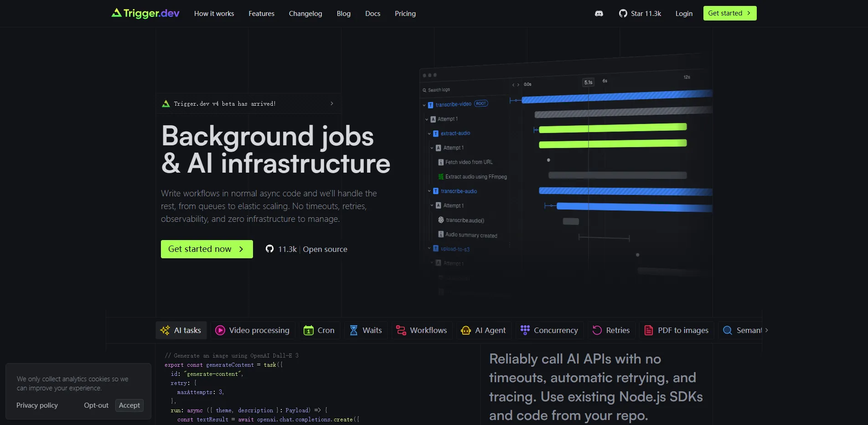Click the play icon on Video processing tab
The height and width of the screenshot is (425, 868).
[220, 330]
